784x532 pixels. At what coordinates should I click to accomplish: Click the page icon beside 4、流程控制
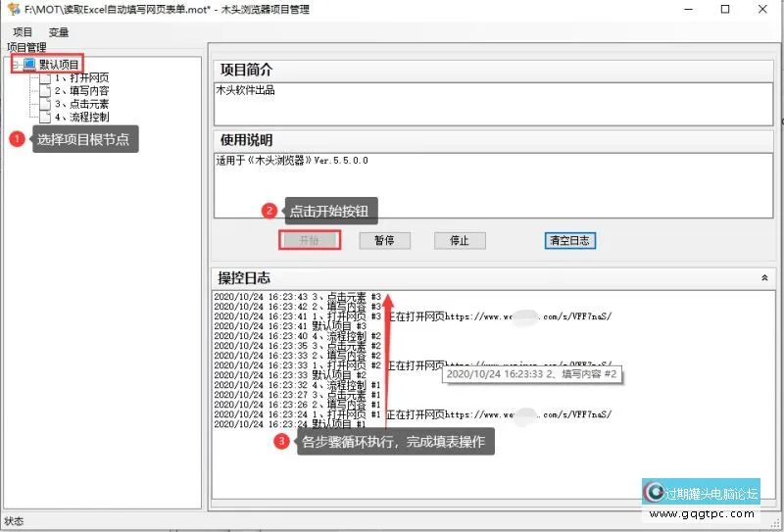coord(45,117)
